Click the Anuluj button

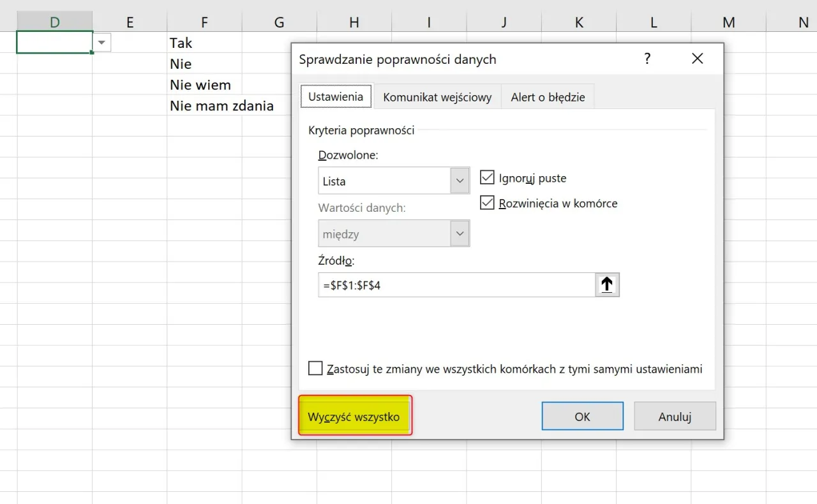[x=675, y=417]
